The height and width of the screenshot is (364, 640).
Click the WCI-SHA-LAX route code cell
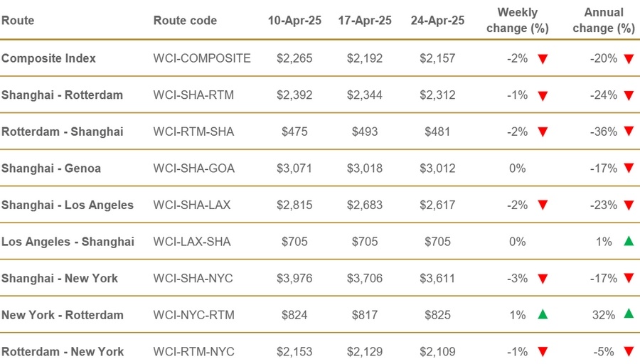(x=193, y=205)
